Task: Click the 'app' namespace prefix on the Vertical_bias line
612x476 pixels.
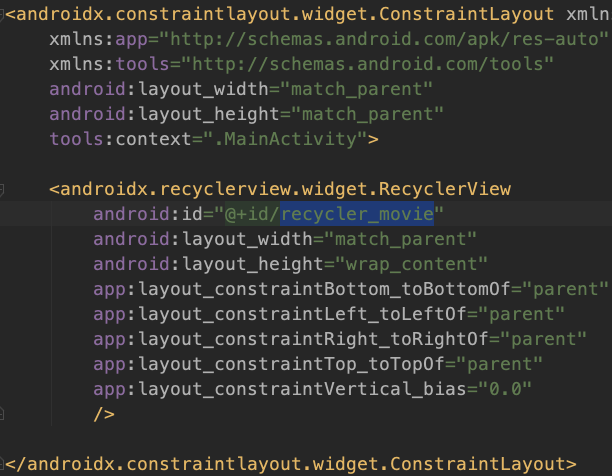Action: tap(110, 390)
